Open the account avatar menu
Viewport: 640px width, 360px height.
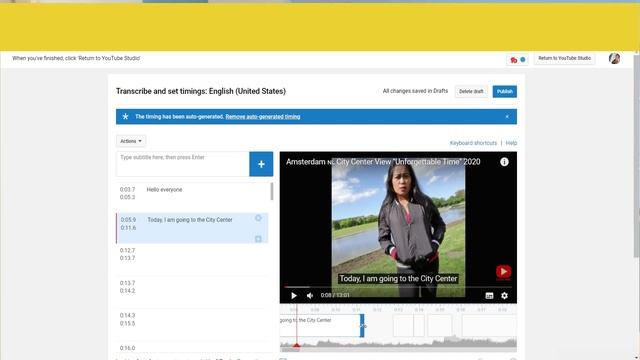614,58
